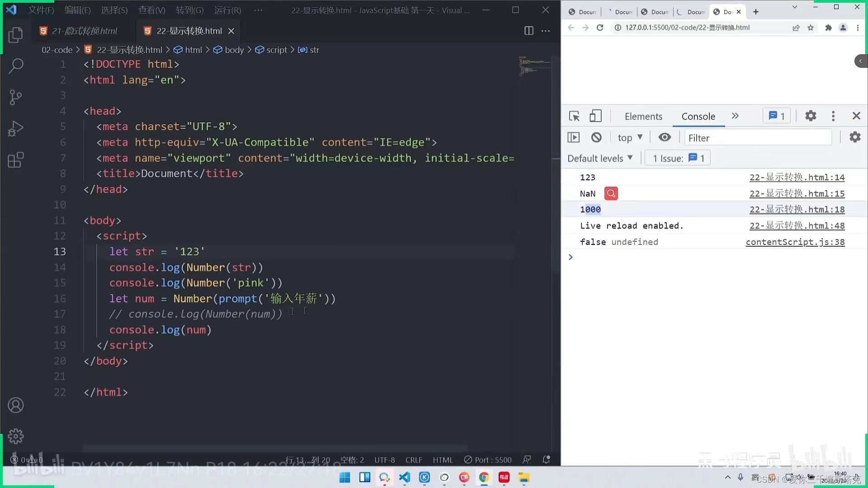Click the 22-显示转换.html:14 console source link
Image resolution: width=868 pixels, height=488 pixels.
(797, 177)
